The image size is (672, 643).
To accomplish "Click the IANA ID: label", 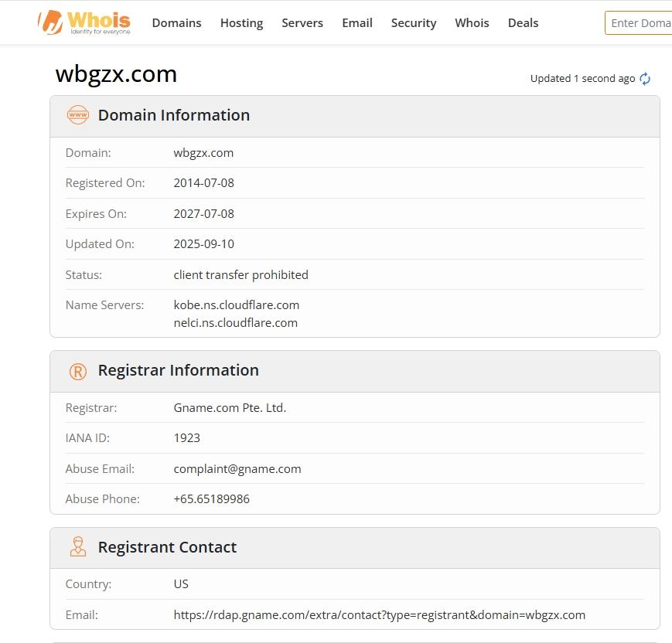I will tap(87, 438).
